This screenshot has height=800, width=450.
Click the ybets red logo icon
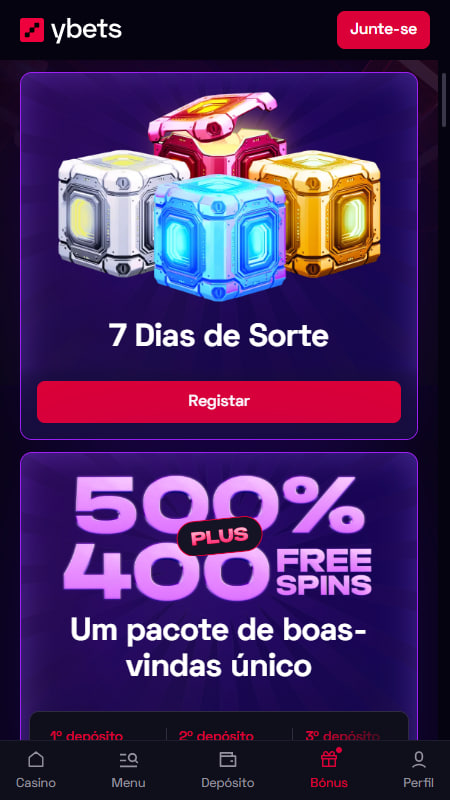32,30
